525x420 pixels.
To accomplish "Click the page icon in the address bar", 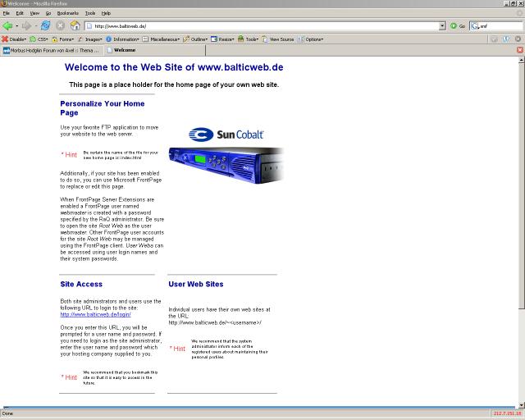I will pyautogui.click(x=89, y=26).
